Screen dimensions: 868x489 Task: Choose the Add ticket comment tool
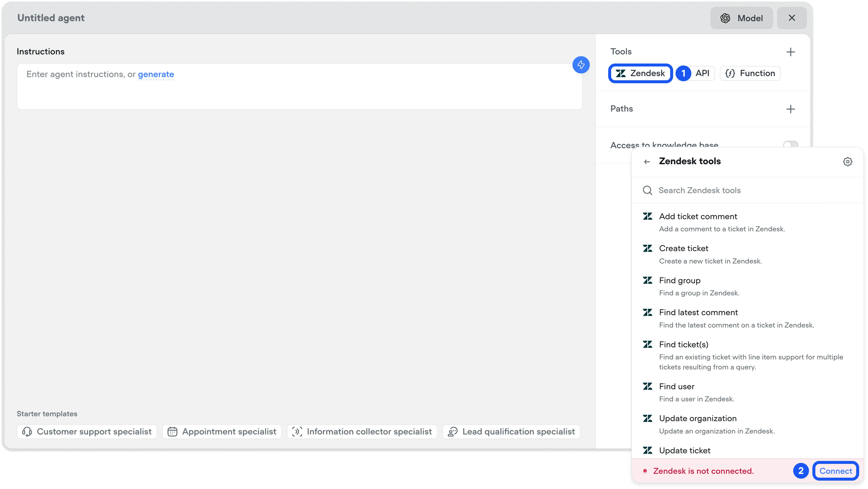pyautogui.click(x=698, y=216)
